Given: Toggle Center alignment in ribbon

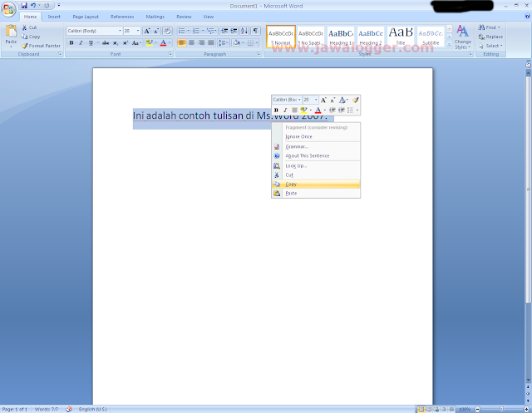Looking at the screenshot, I should (x=191, y=42).
